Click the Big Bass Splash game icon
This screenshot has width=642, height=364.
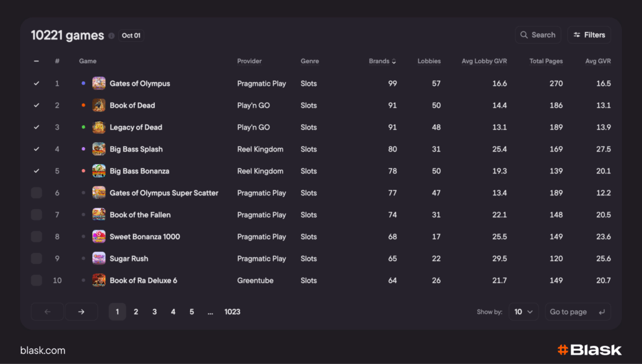click(x=98, y=149)
